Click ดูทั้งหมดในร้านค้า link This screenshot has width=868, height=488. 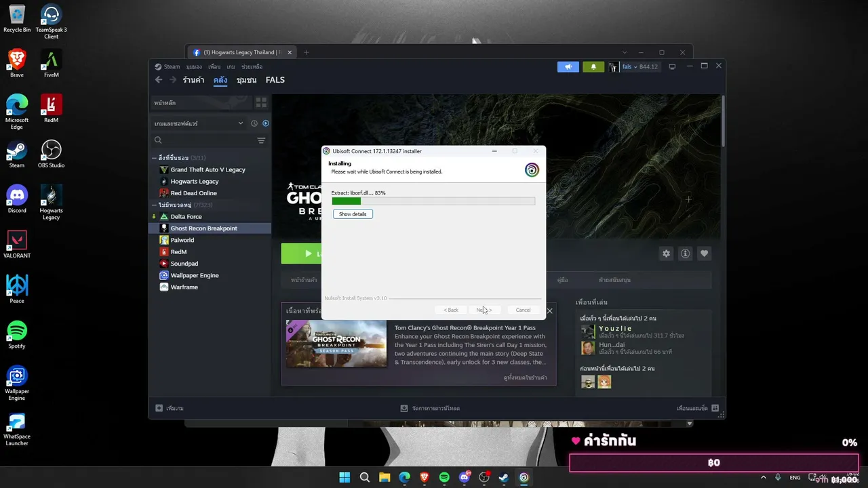pyautogui.click(x=526, y=378)
